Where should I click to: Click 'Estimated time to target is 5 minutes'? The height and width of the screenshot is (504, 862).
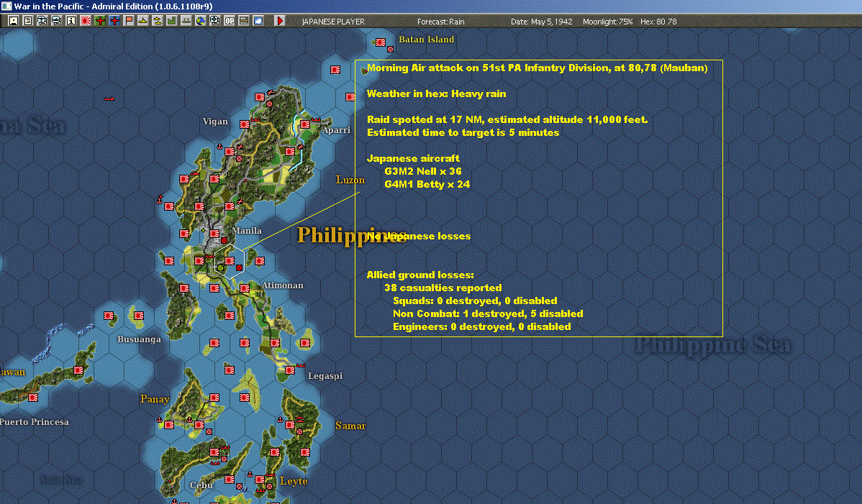pyautogui.click(x=463, y=133)
